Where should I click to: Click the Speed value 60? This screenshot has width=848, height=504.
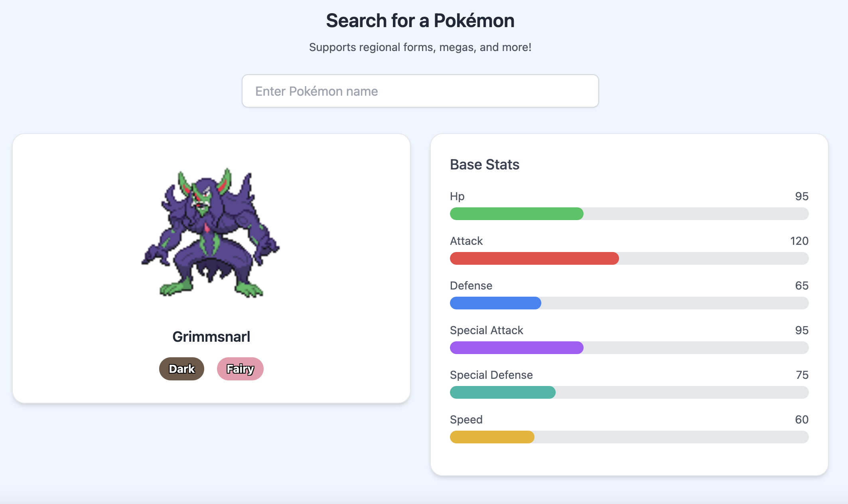click(801, 419)
